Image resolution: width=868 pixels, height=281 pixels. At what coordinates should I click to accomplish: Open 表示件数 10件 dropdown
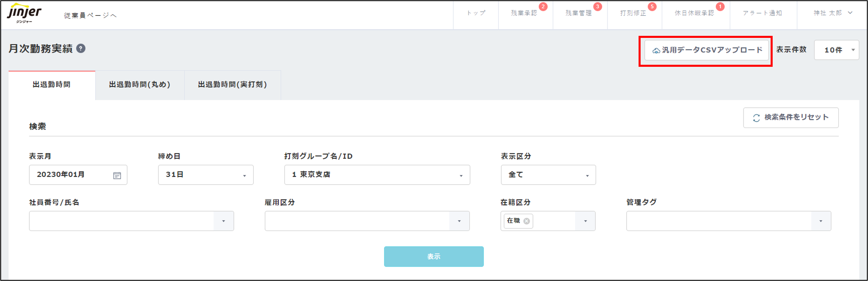click(836, 50)
